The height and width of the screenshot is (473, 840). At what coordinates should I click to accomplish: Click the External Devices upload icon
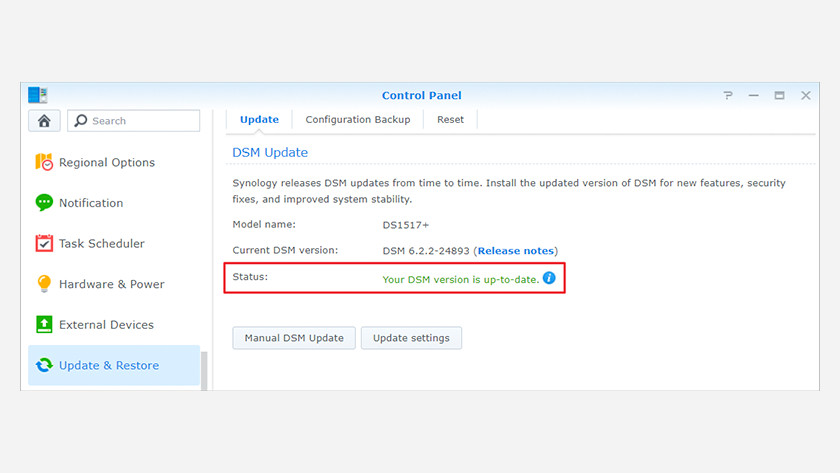pyautogui.click(x=44, y=324)
